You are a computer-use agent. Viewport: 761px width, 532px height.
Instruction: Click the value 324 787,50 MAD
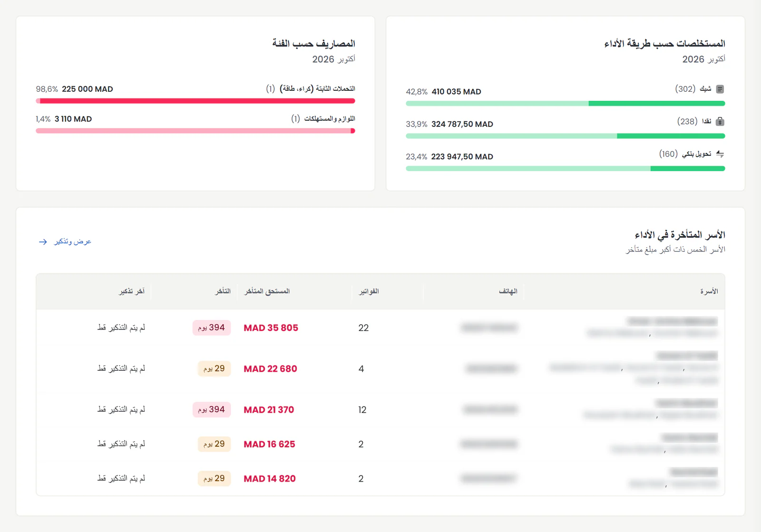tap(462, 124)
